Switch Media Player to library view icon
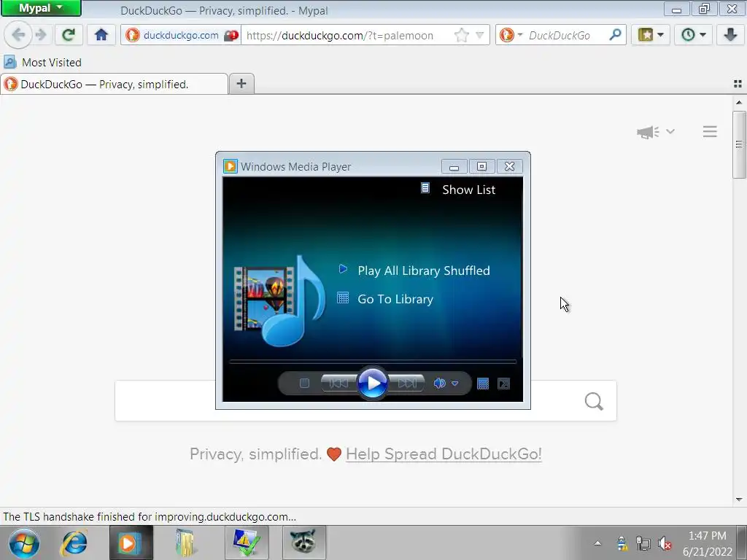 click(x=483, y=384)
